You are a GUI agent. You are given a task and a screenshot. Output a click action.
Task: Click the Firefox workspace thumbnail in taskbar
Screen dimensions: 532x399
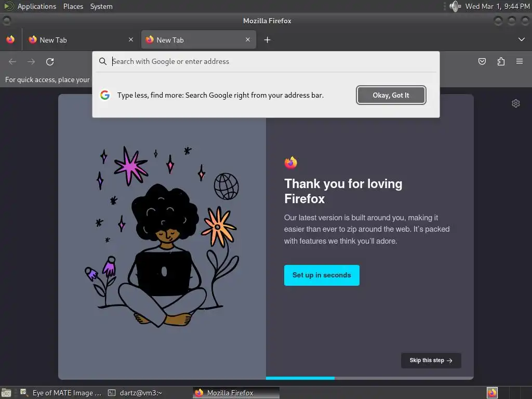[492, 393]
